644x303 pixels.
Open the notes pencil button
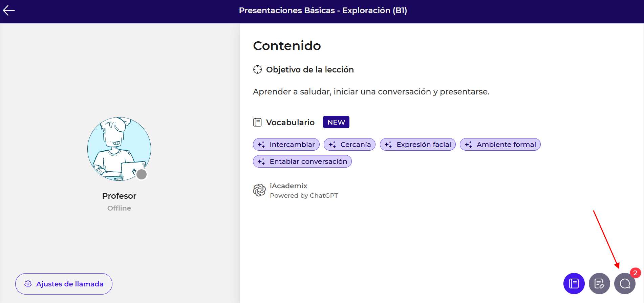coord(599,284)
